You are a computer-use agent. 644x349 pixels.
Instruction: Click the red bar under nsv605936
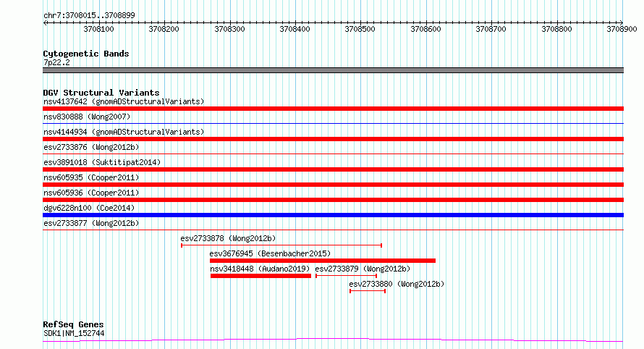(333, 200)
